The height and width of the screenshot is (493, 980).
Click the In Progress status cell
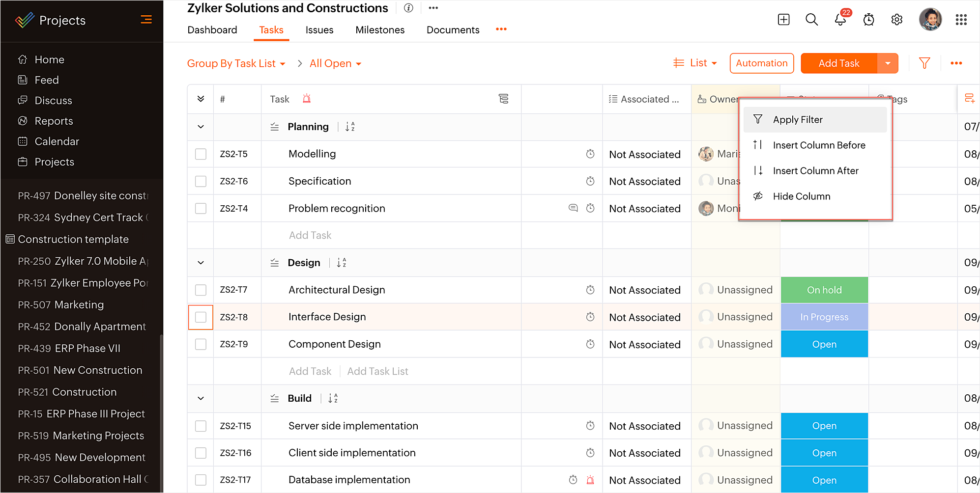pos(824,317)
